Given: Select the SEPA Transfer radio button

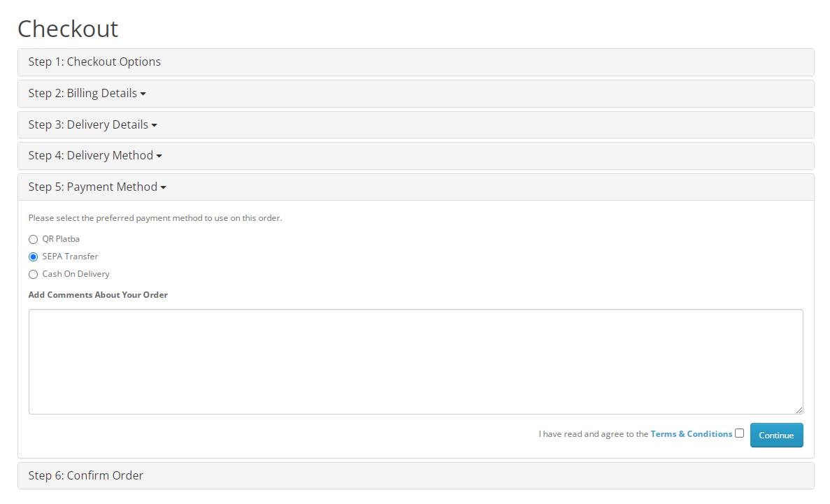Looking at the screenshot, I should pyautogui.click(x=33, y=257).
